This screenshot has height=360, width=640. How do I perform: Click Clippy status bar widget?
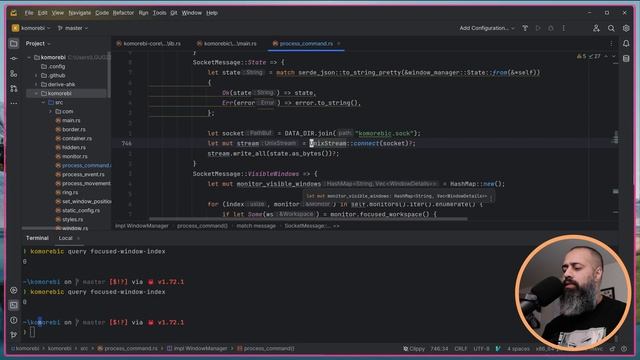coord(414,349)
